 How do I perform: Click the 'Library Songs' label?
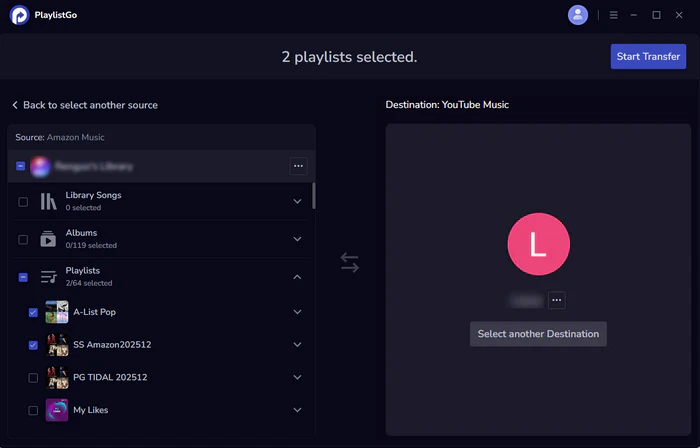point(93,195)
